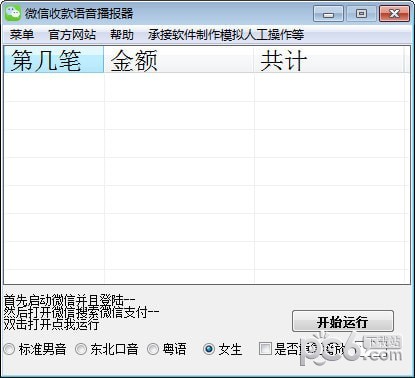Click the WeChat app icon in title bar
Image resolution: width=415 pixels, height=378 pixels.
[13, 13]
